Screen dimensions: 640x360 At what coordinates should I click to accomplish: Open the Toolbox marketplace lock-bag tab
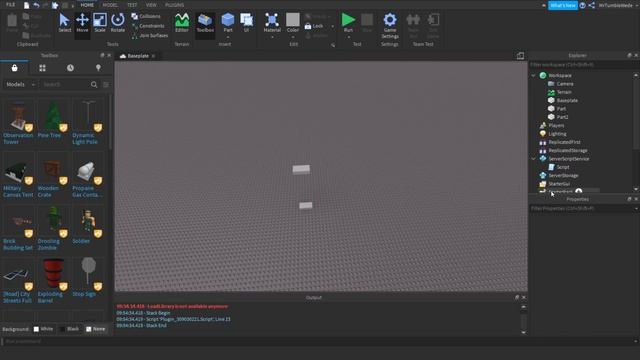point(14,68)
